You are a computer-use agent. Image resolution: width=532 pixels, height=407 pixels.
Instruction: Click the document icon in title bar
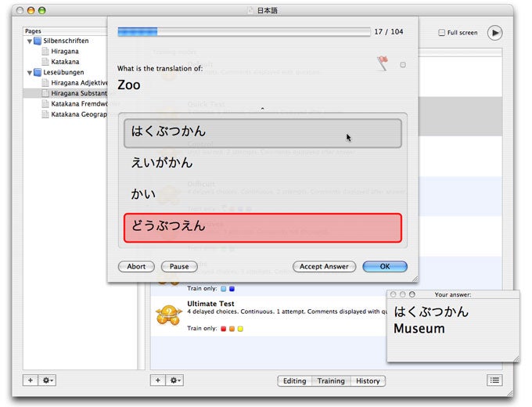(x=250, y=10)
